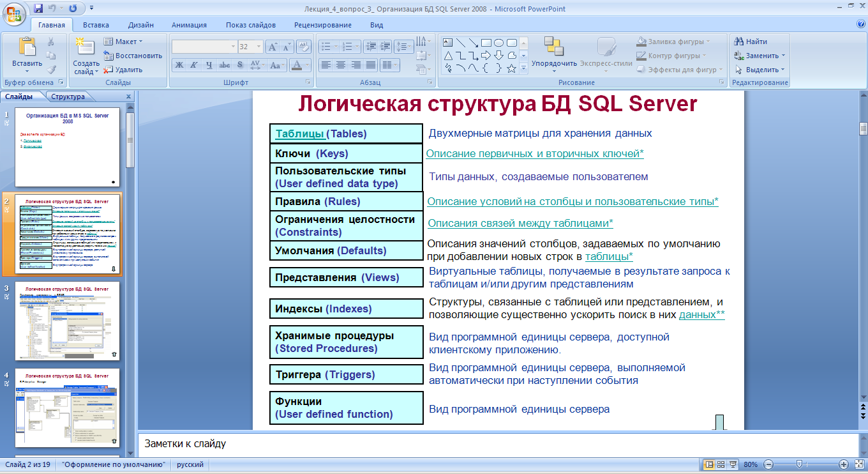Click the Восстановить reset button
The image size is (868, 474).
(x=133, y=56)
